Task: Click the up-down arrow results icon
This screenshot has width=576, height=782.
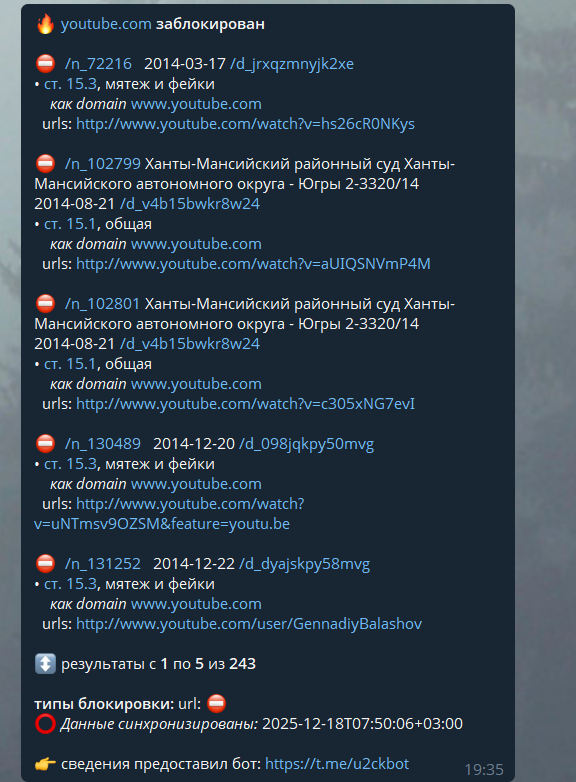Action: (x=45, y=663)
